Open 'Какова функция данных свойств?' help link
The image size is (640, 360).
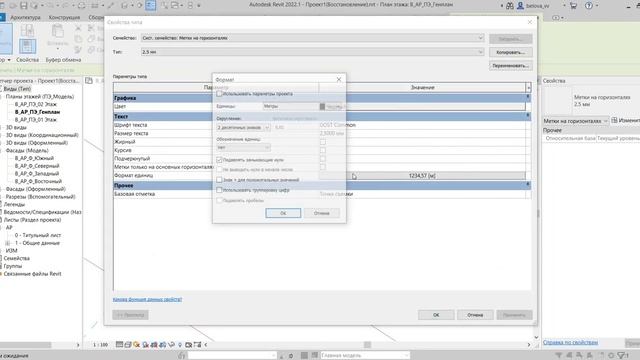[x=147, y=300]
